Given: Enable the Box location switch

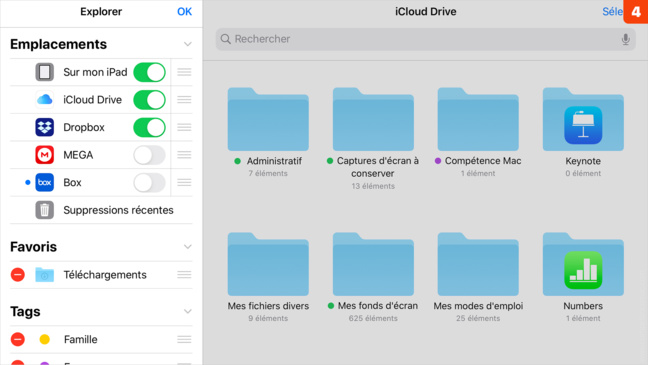Looking at the screenshot, I should (149, 182).
